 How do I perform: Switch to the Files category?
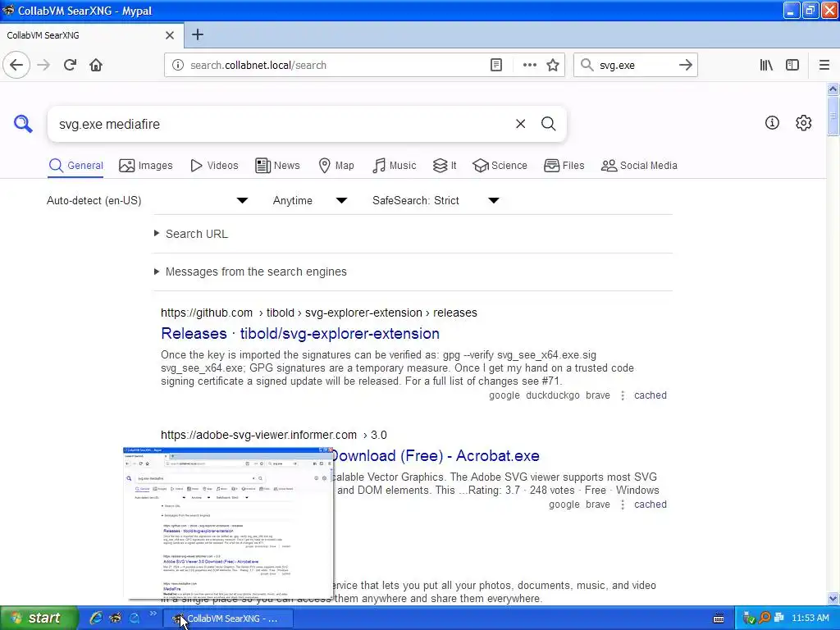(x=564, y=166)
